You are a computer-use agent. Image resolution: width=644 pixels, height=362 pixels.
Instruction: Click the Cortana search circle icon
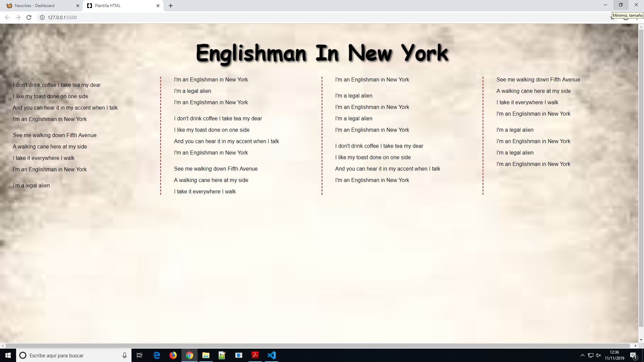click(23, 355)
